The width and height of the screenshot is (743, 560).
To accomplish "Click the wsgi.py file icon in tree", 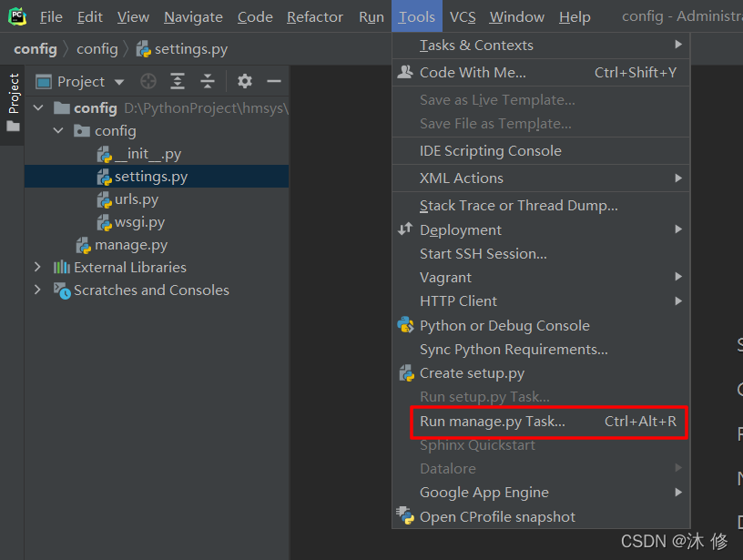I will point(104,223).
